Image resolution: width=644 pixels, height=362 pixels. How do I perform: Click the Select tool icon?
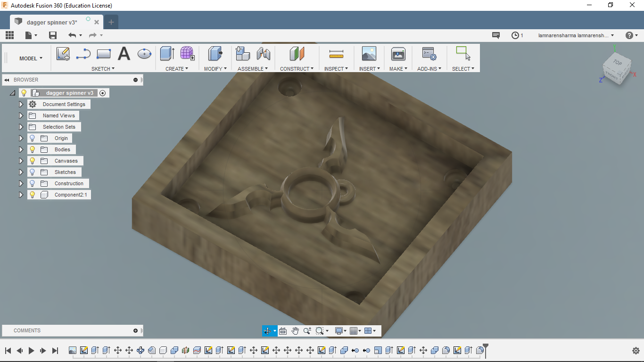tap(463, 53)
